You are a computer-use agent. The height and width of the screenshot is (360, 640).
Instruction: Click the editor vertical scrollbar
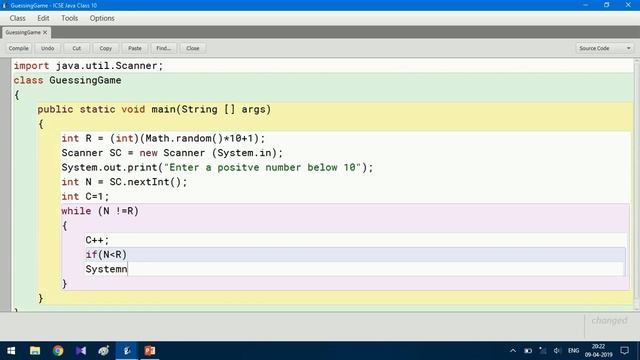coord(637,184)
